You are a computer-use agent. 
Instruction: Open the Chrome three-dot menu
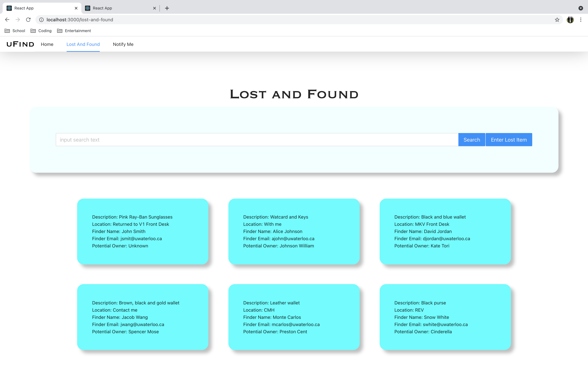pos(581,20)
